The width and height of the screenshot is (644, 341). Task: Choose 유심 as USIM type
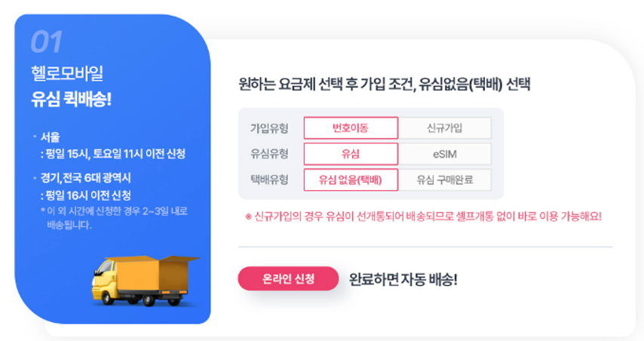click(351, 154)
